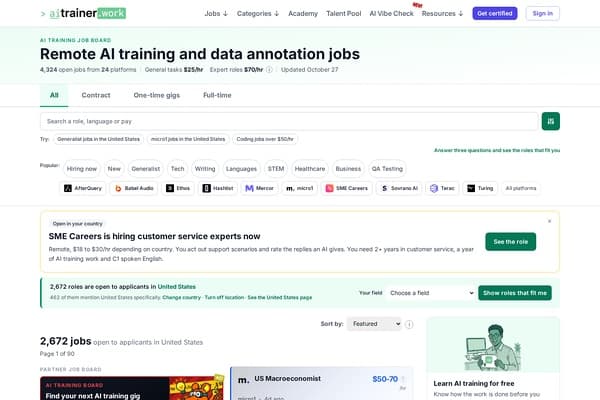This screenshot has width=600, height=400.
Task: Click See the role button
Action: (x=510, y=242)
